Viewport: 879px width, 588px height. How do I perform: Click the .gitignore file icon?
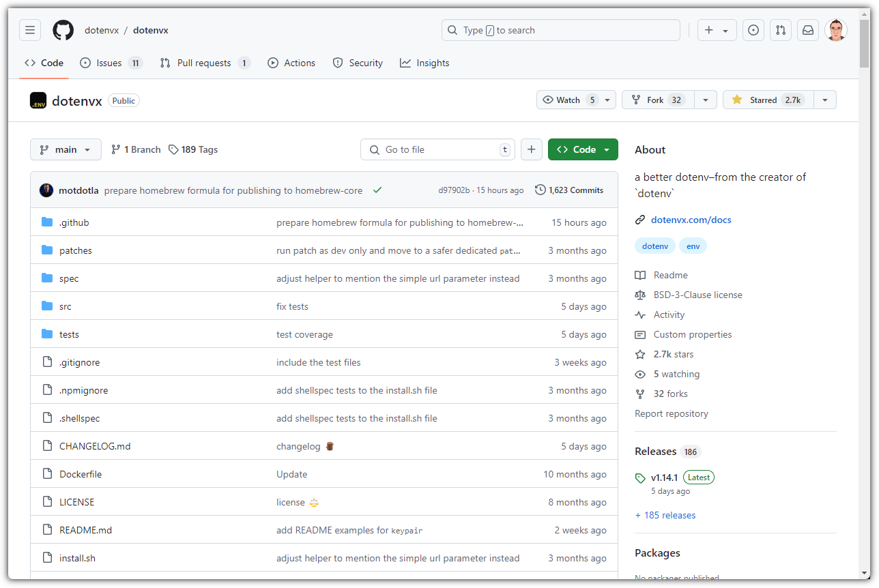pos(47,362)
